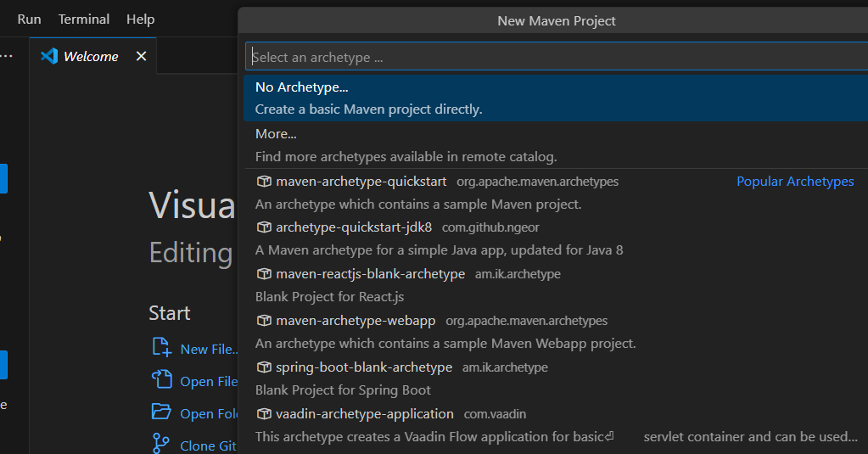Open the Help menu
Image resolution: width=868 pixels, height=454 pixels.
tap(140, 19)
